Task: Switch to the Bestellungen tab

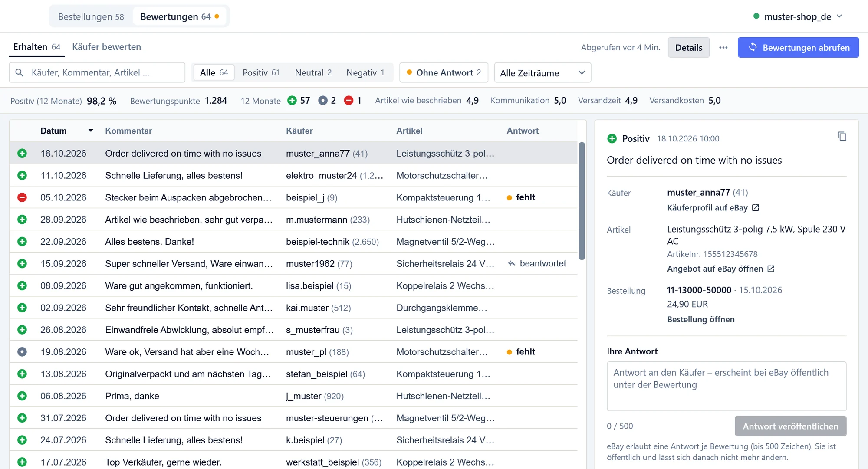Action: [91, 16]
